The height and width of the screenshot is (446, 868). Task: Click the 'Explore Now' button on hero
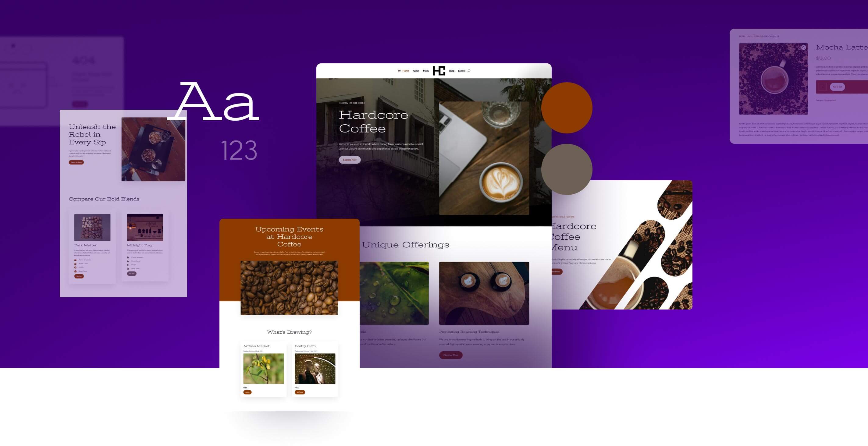point(349,160)
